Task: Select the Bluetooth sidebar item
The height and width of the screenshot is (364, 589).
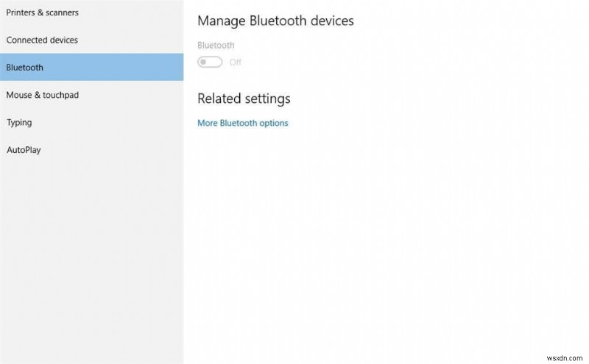Action: point(91,67)
